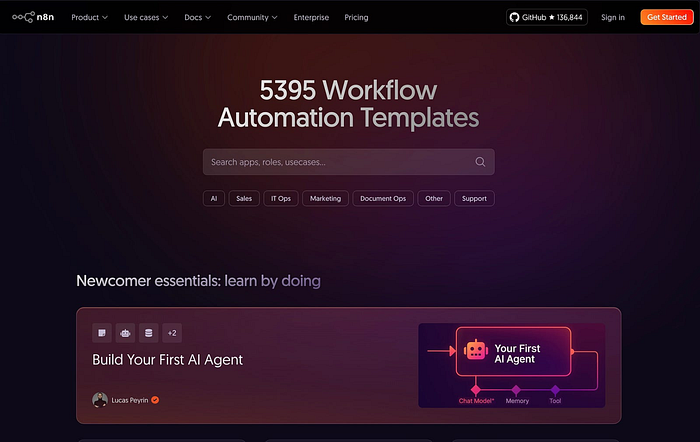Choose the Document Ops filter chip
The height and width of the screenshot is (442, 700).
[383, 198]
